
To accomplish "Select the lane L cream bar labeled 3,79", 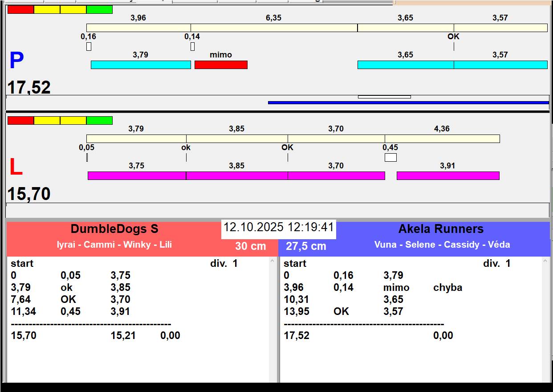I will pos(136,139).
